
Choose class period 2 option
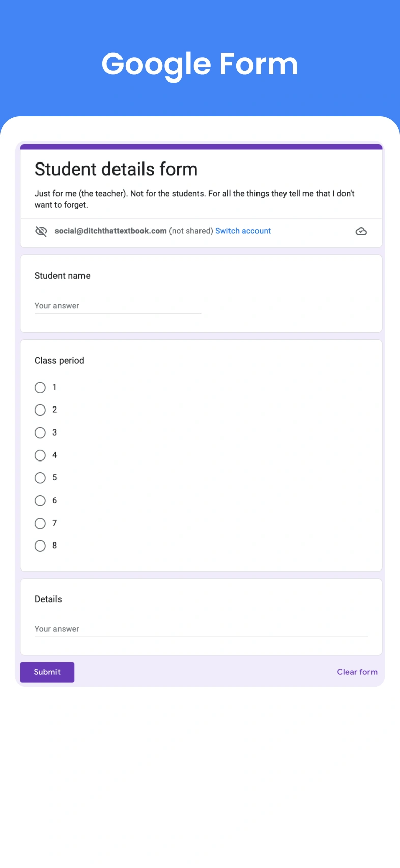pyautogui.click(x=40, y=410)
